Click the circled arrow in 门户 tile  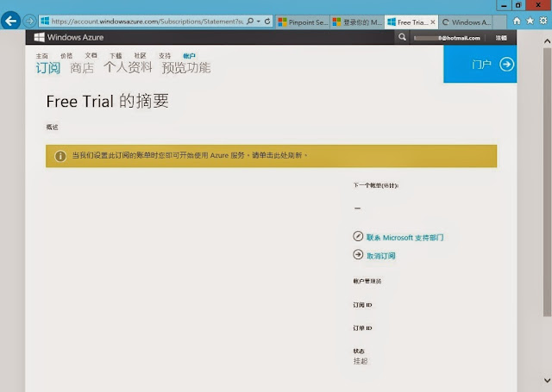point(506,65)
